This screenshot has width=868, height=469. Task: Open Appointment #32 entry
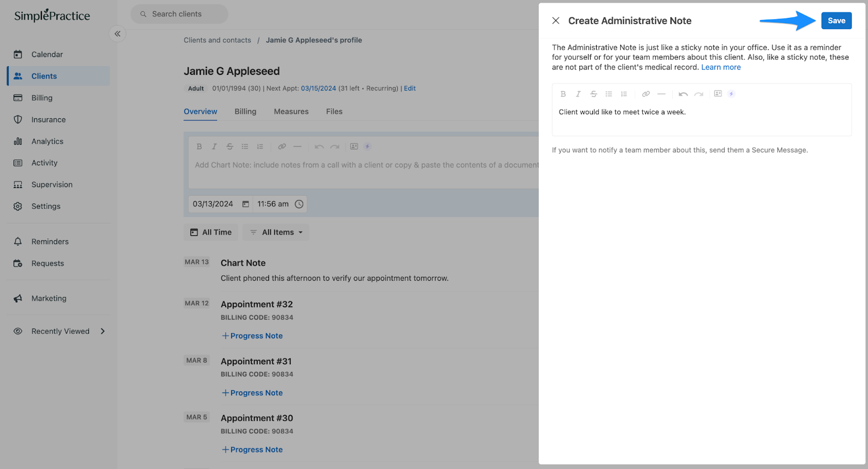257,304
